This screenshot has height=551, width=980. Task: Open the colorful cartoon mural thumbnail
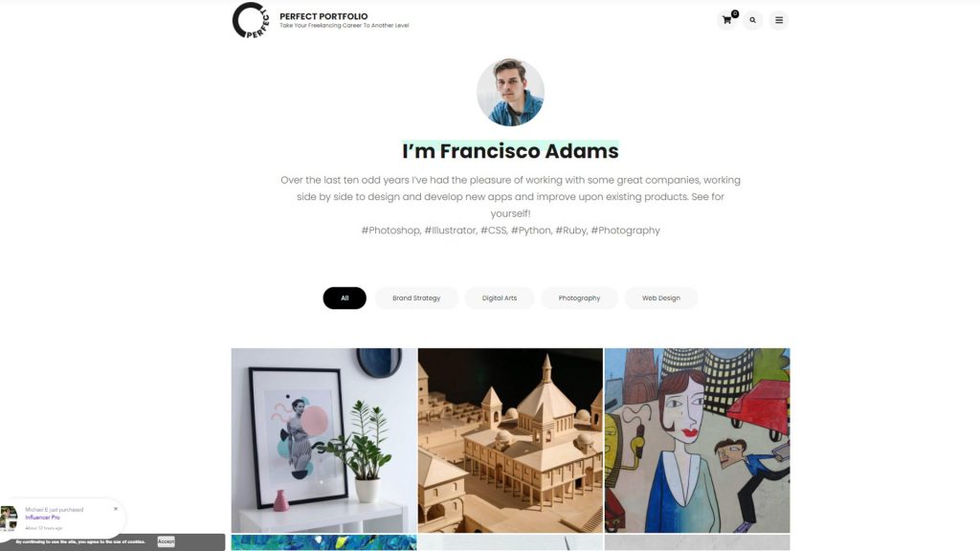697,440
